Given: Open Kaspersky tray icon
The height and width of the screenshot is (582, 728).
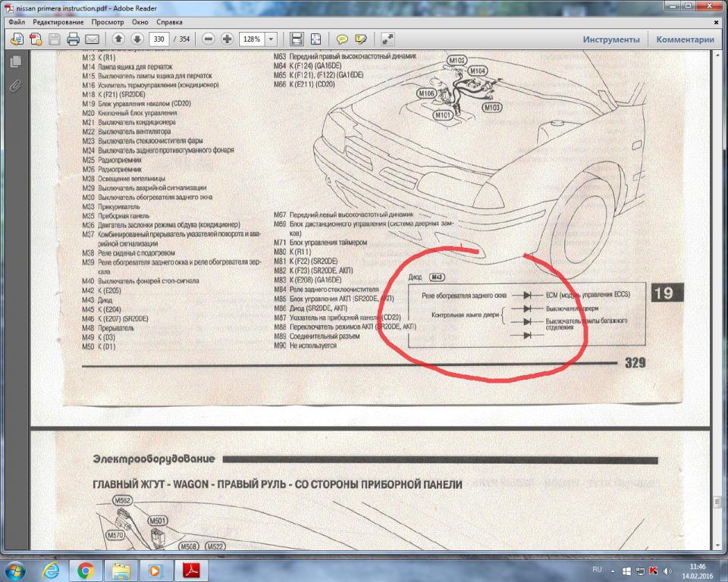Looking at the screenshot, I should [x=654, y=571].
